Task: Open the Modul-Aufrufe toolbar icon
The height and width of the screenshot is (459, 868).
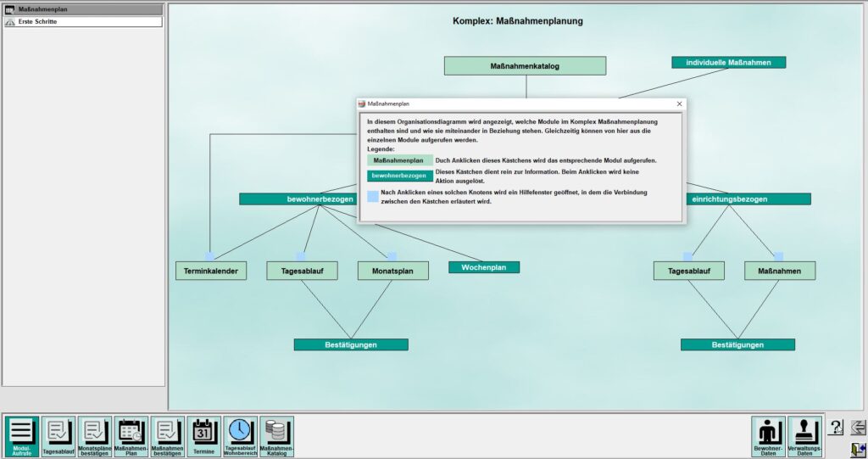Action: 22,436
